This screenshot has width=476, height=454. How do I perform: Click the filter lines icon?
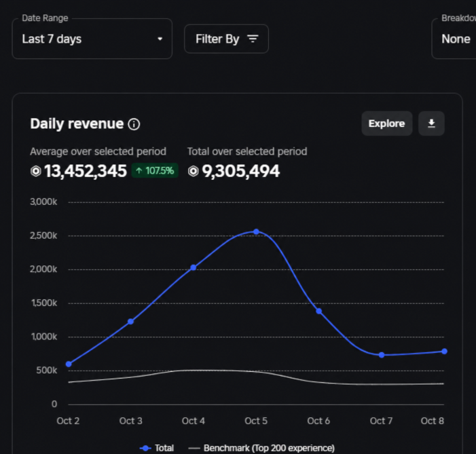click(x=253, y=39)
